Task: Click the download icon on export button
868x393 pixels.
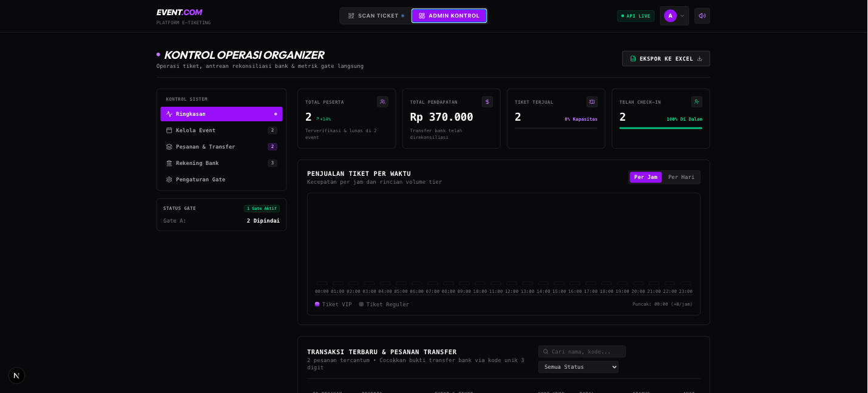Action: (x=699, y=59)
